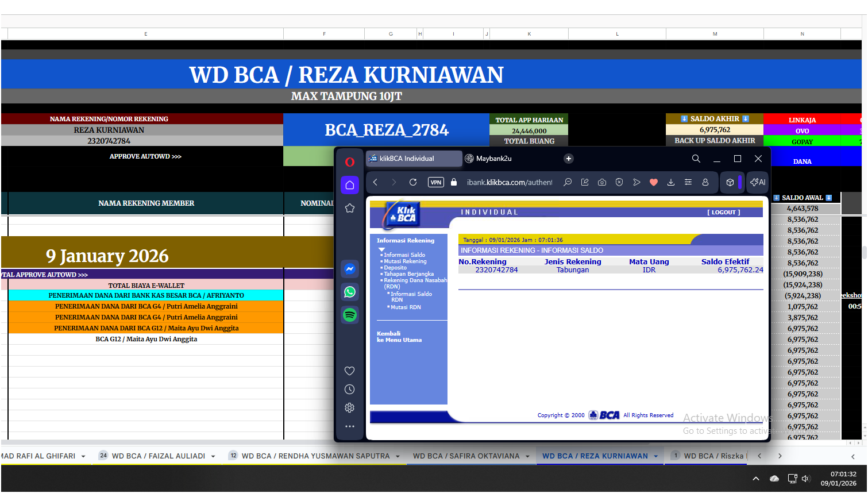Open Rekening Dana Nasabah (RDN) link
Image resolution: width=868 pixels, height=493 pixels.
(415, 283)
